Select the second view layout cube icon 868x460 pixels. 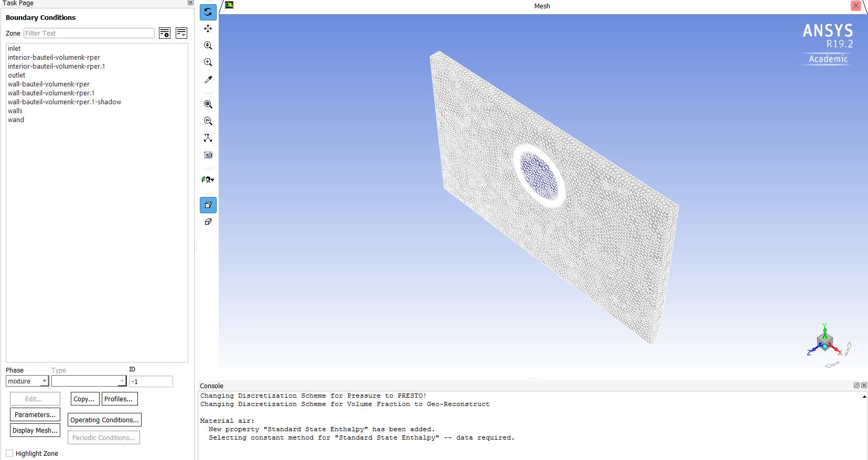[x=208, y=222]
